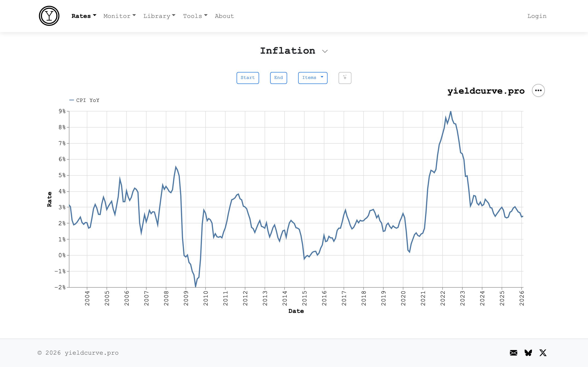Open the Tools nav dropdown
588x367 pixels.
(195, 16)
